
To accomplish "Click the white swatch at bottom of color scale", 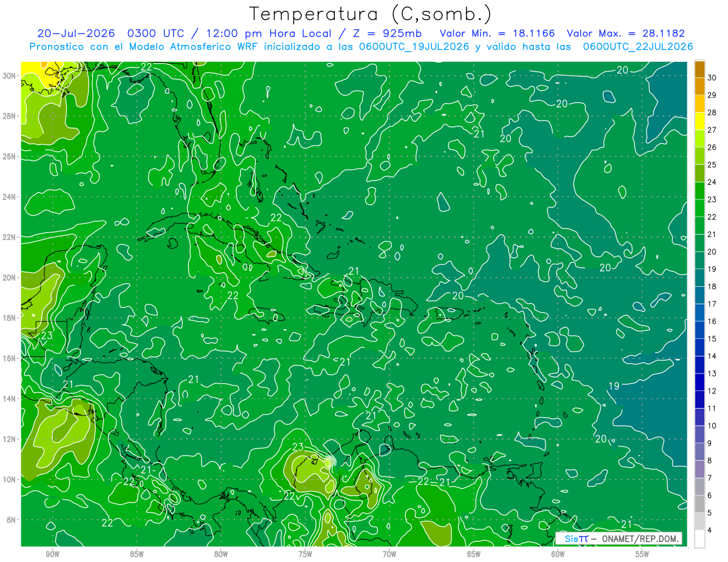I will pos(699,539).
